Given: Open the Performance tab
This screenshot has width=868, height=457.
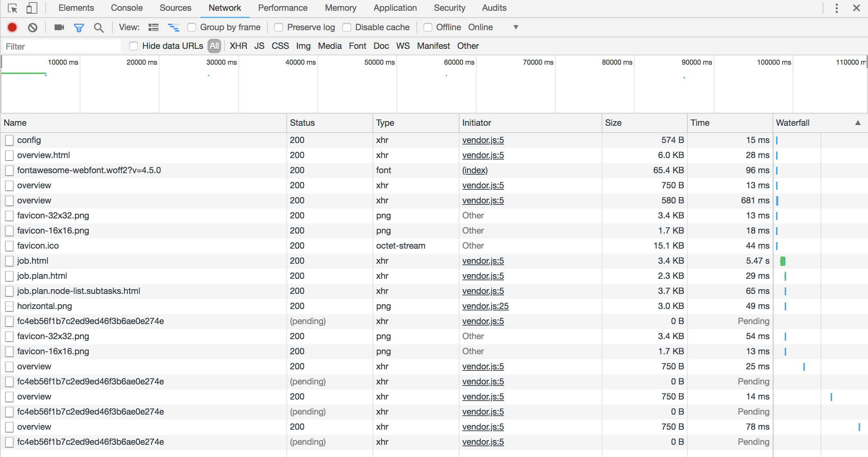Looking at the screenshot, I should tap(283, 8).
